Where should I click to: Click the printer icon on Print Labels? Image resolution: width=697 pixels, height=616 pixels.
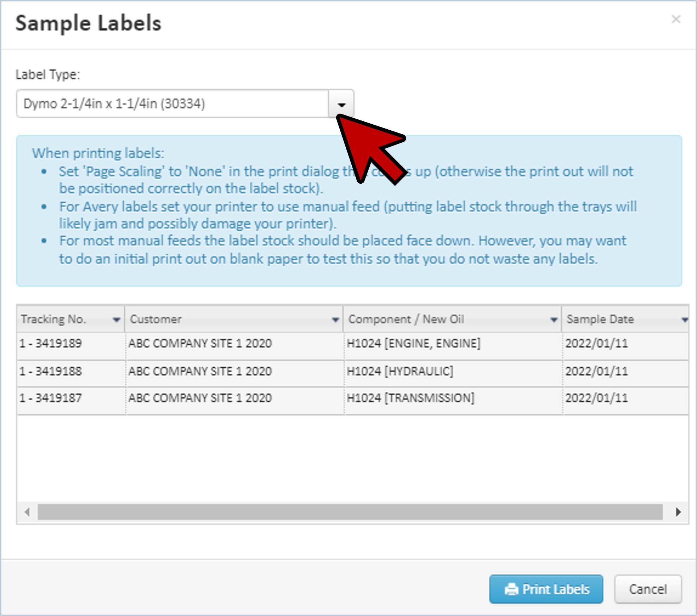511,589
